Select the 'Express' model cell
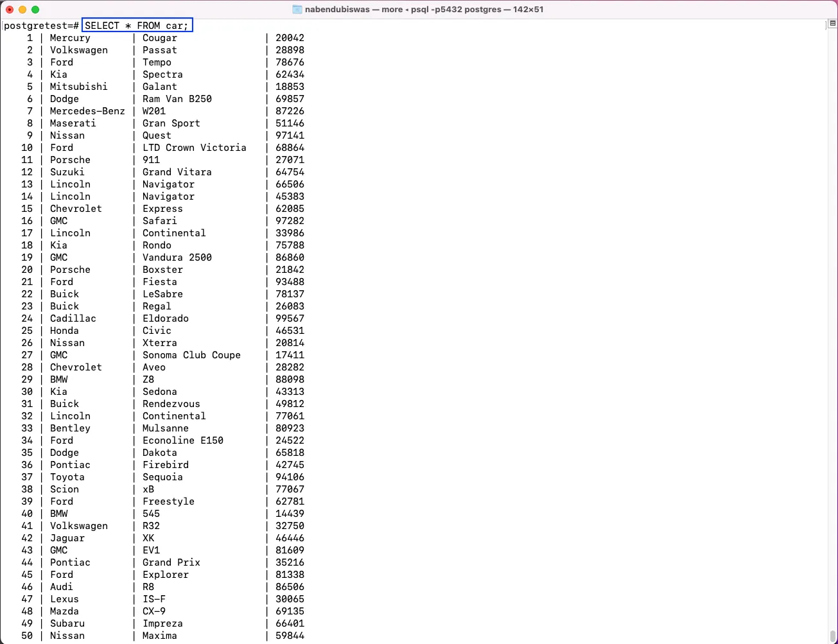The width and height of the screenshot is (838, 644). pyautogui.click(x=162, y=209)
